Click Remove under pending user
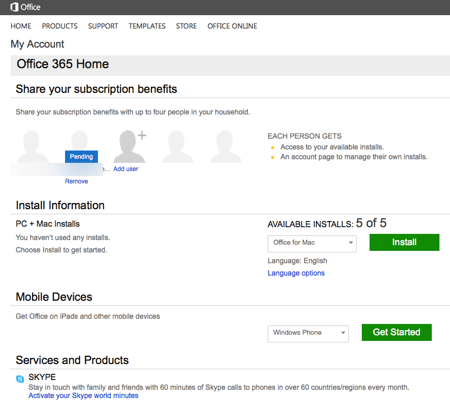The height and width of the screenshot is (406, 450). click(x=77, y=181)
